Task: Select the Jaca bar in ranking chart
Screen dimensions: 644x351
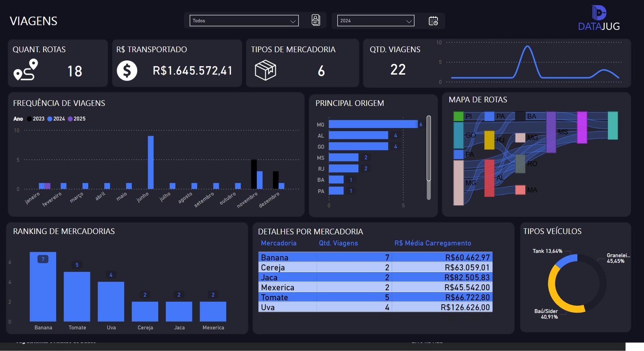Action: click(x=179, y=312)
